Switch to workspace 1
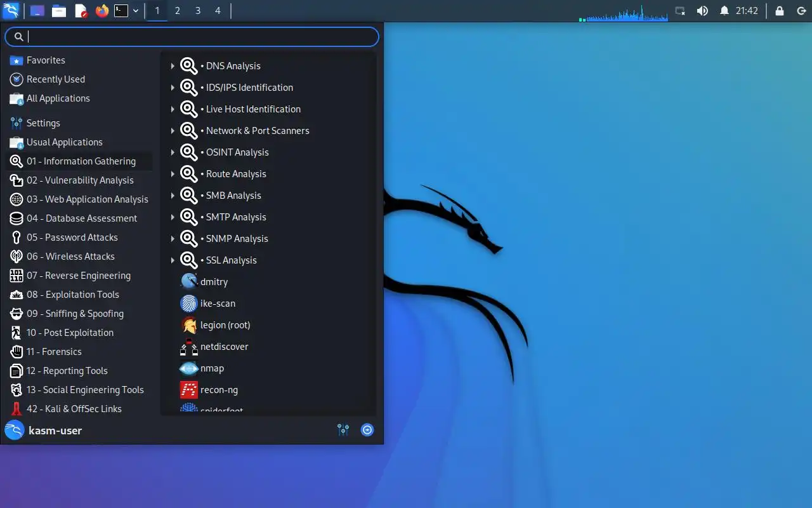The height and width of the screenshot is (508, 812). pyautogui.click(x=157, y=11)
